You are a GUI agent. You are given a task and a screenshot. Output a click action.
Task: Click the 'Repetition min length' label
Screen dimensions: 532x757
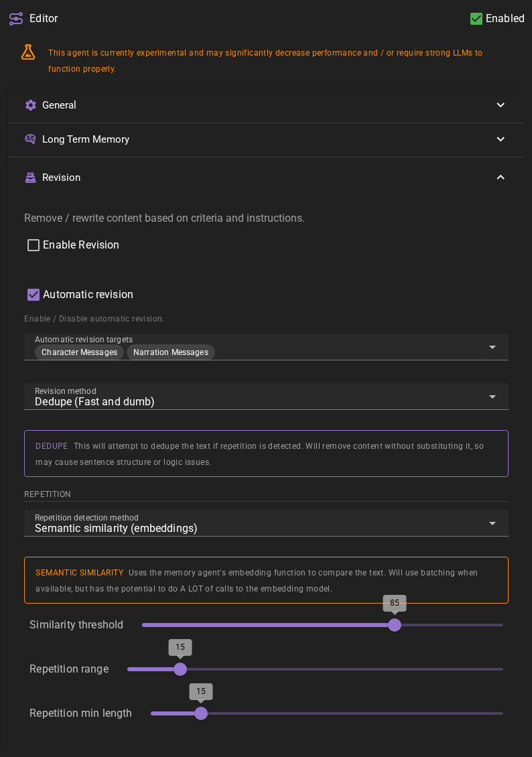point(80,713)
